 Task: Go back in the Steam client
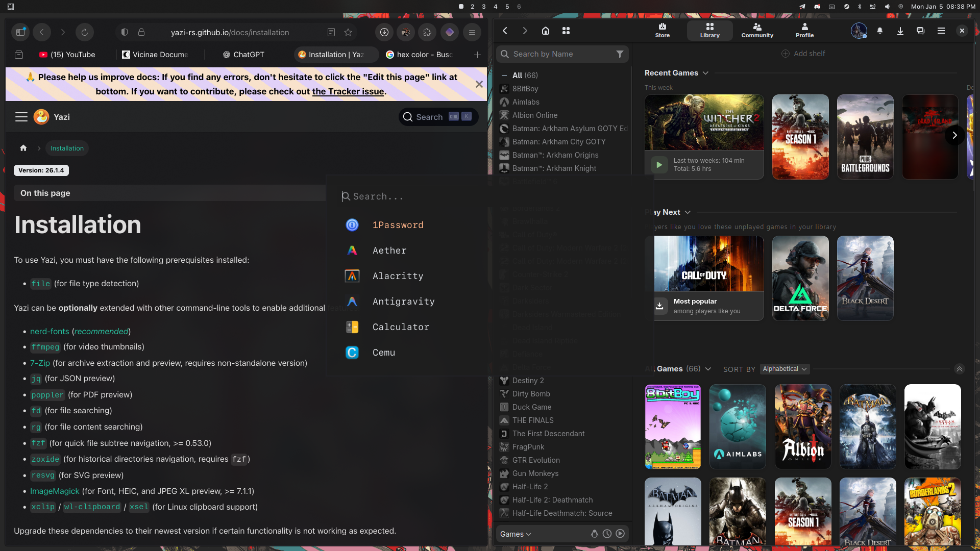click(505, 31)
